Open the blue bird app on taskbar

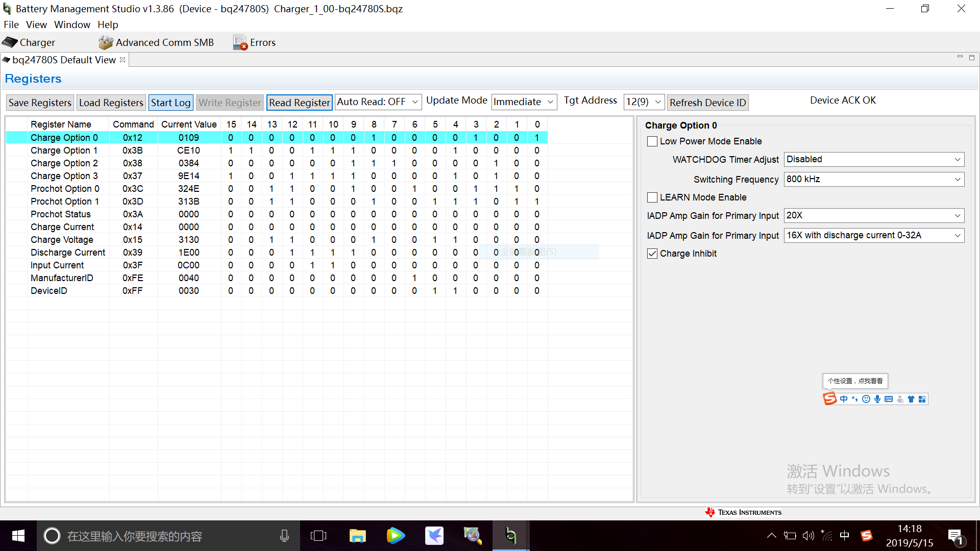434,536
